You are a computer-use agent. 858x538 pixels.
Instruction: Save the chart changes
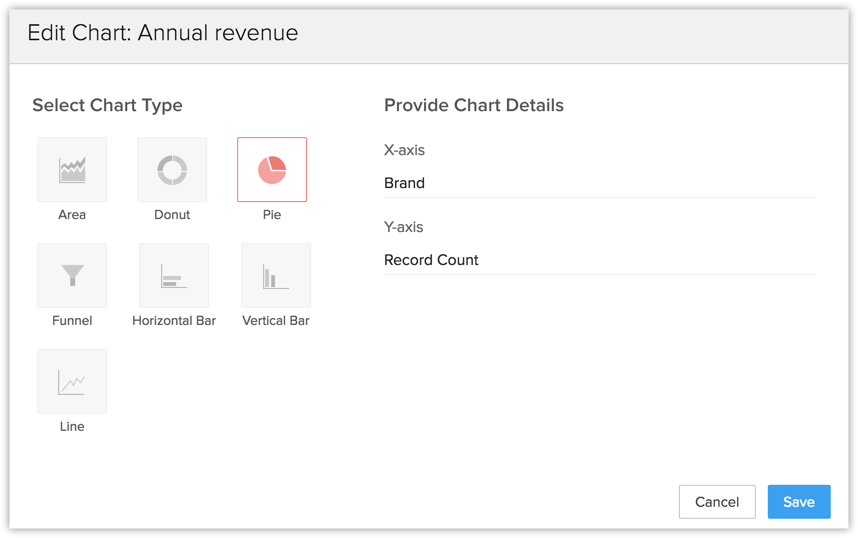(x=799, y=502)
